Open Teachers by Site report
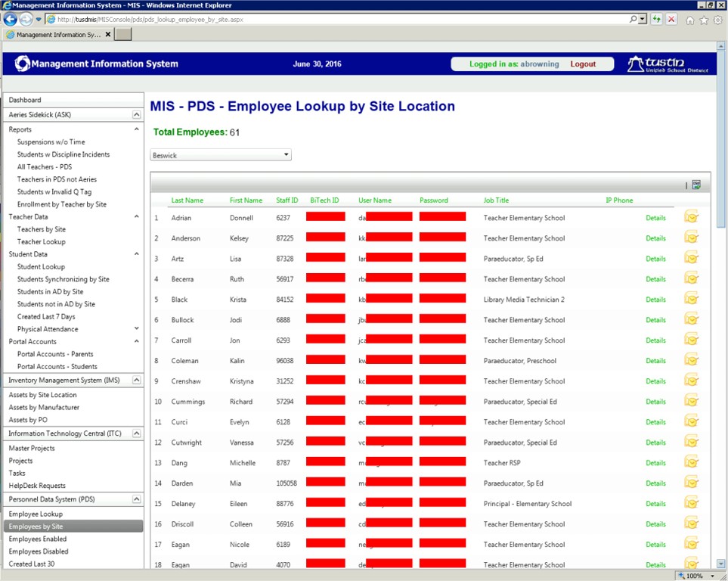This screenshot has width=728, height=581. [42, 229]
